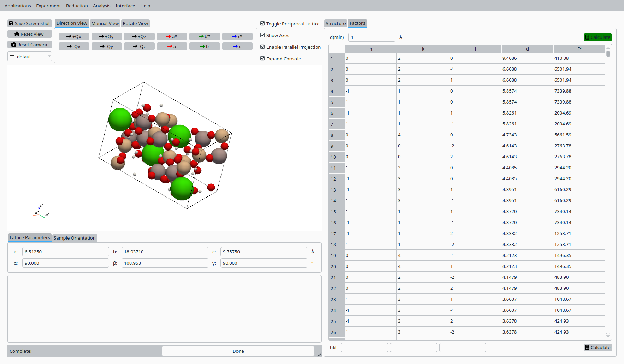View along red a* reciprocal axis
Image resolution: width=624 pixels, height=364 pixels.
click(172, 36)
